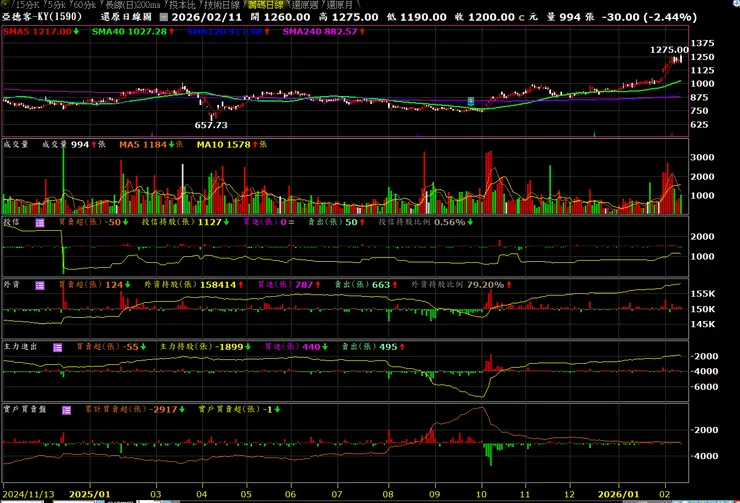Click the 2026/01 marker on the time axis

tap(618, 495)
